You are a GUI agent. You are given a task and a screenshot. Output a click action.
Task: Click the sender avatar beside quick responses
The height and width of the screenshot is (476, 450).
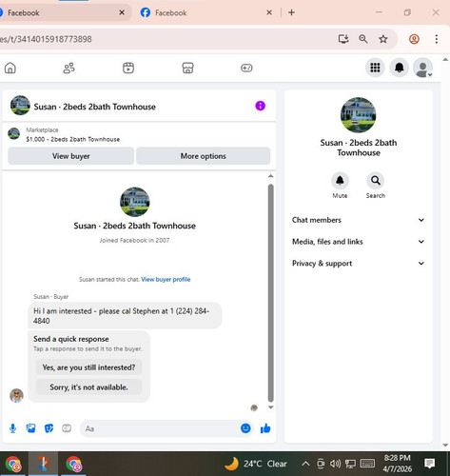click(16, 396)
